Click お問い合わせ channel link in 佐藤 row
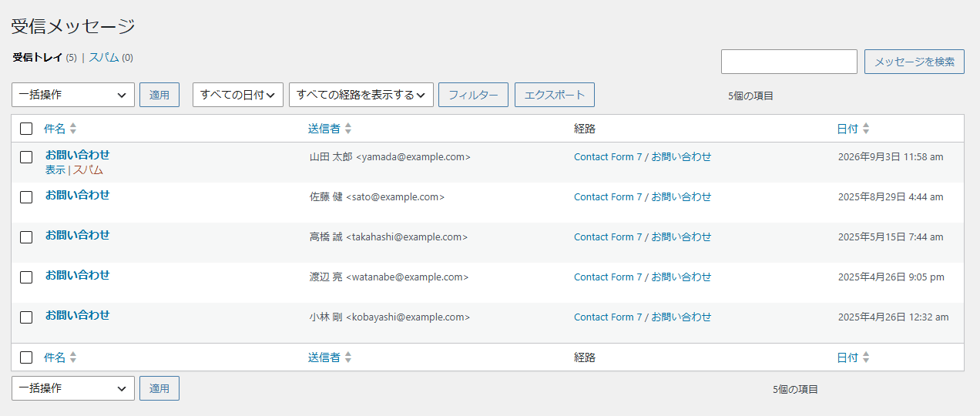980x416 pixels. [x=681, y=196]
